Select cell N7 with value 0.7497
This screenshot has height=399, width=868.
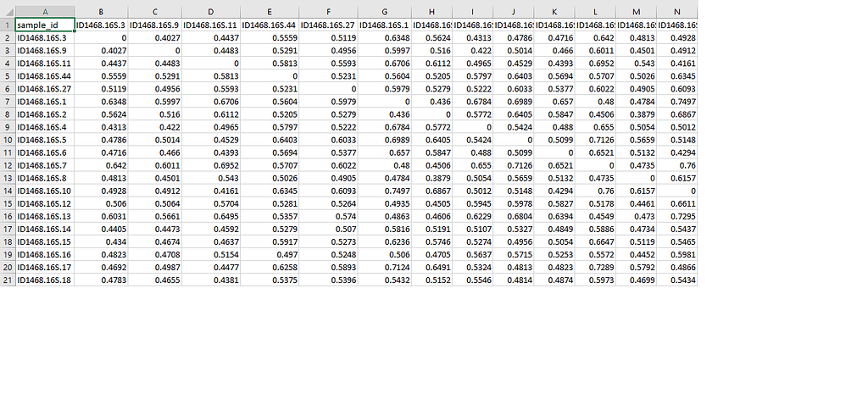pos(677,102)
